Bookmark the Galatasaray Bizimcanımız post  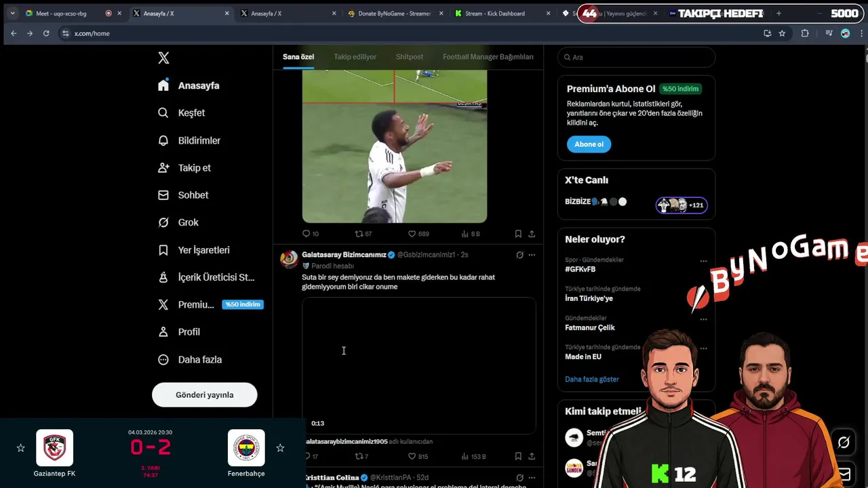[518, 457]
